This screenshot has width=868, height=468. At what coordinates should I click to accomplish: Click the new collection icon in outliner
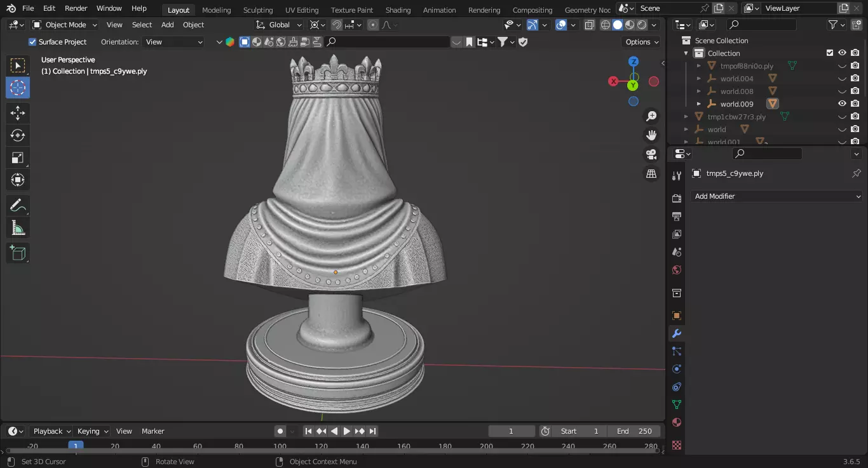pos(857,25)
